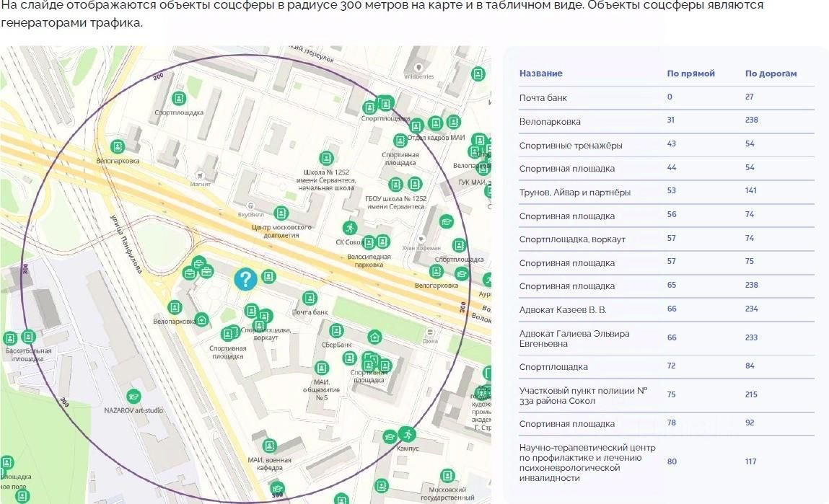829x504 pixels.
Task: Select the СК Сокол running-figure marker
Action: point(349,229)
